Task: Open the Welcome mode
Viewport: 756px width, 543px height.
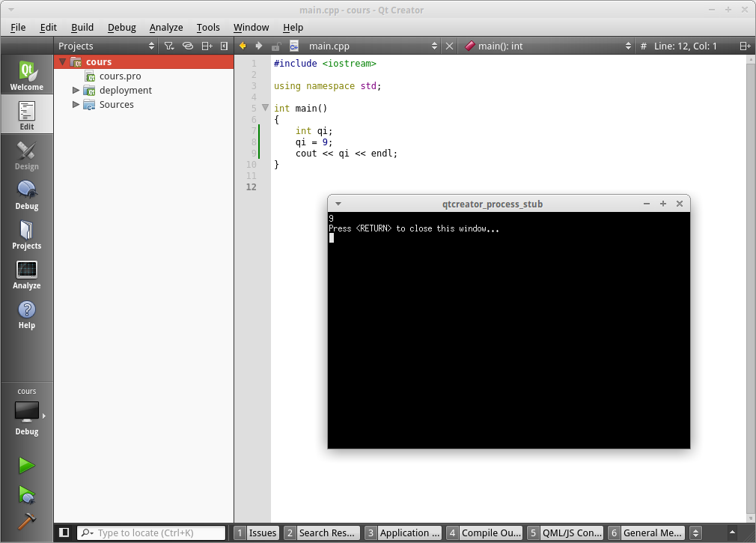Action: point(26,75)
